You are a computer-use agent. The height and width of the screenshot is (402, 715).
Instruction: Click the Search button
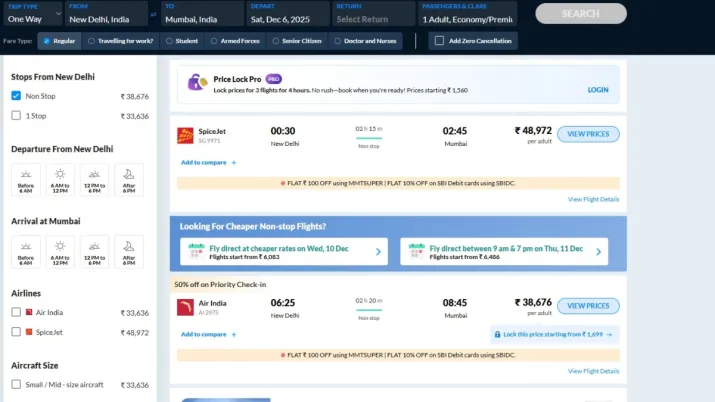point(581,14)
